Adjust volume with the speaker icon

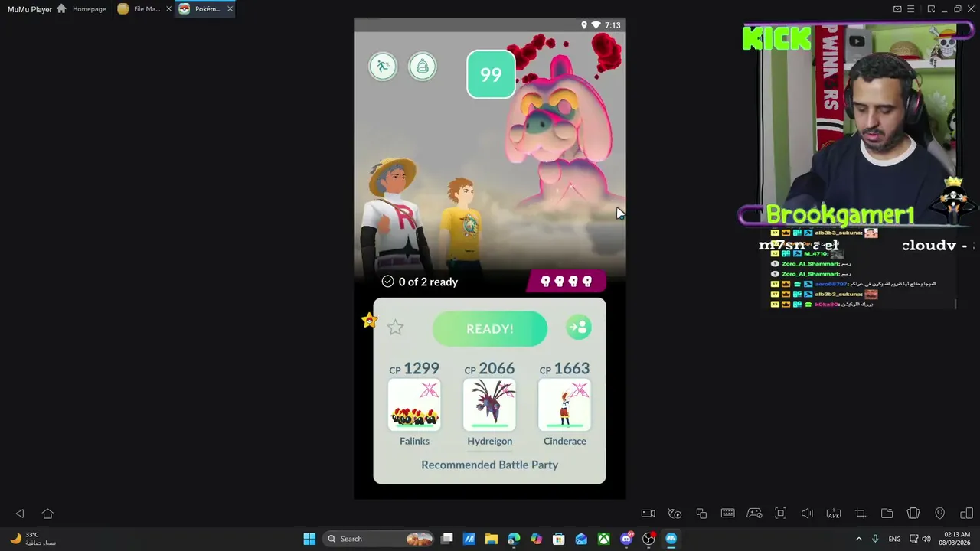pos(807,514)
